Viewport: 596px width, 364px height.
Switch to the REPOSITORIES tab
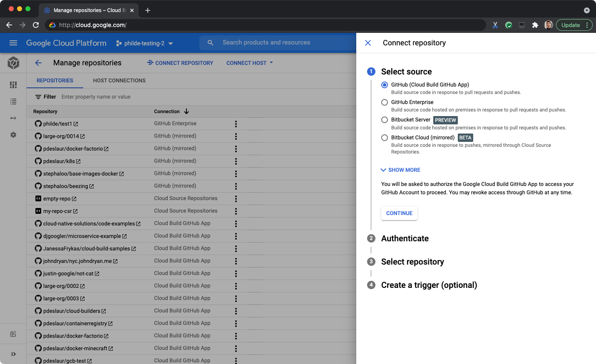coord(55,80)
